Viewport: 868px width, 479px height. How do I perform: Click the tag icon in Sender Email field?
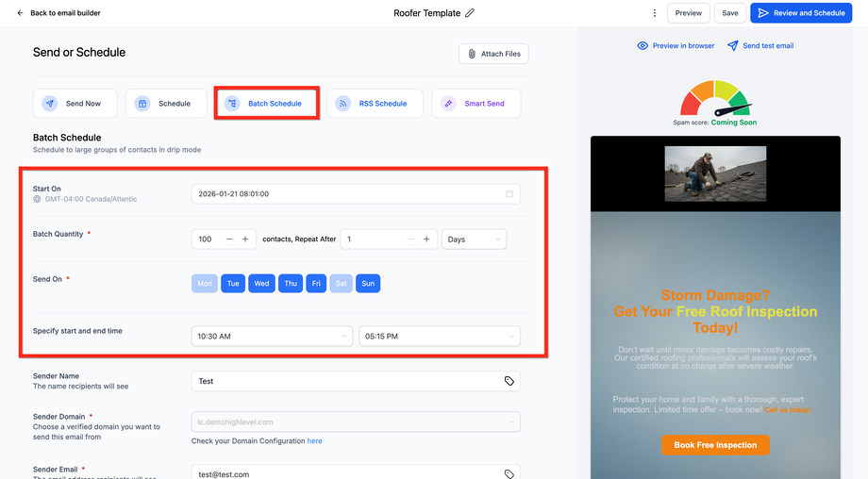pos(509,473)
